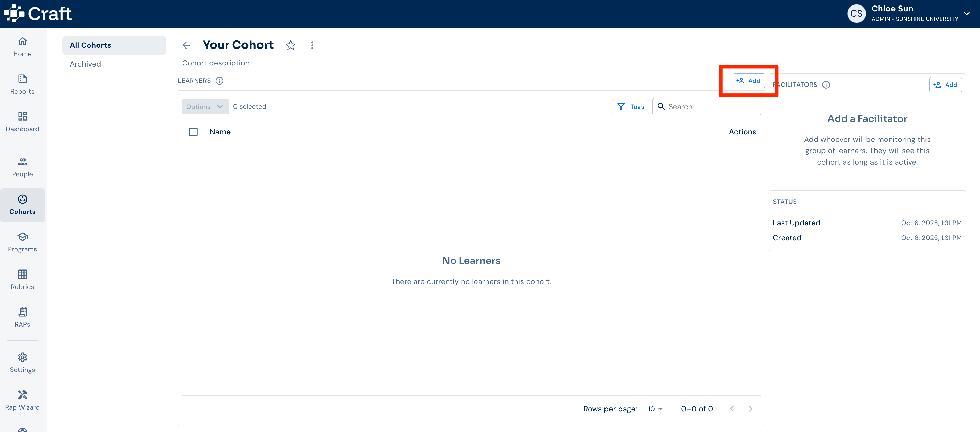
Task: Open Reports from sidebar
Action: point(22,85)
